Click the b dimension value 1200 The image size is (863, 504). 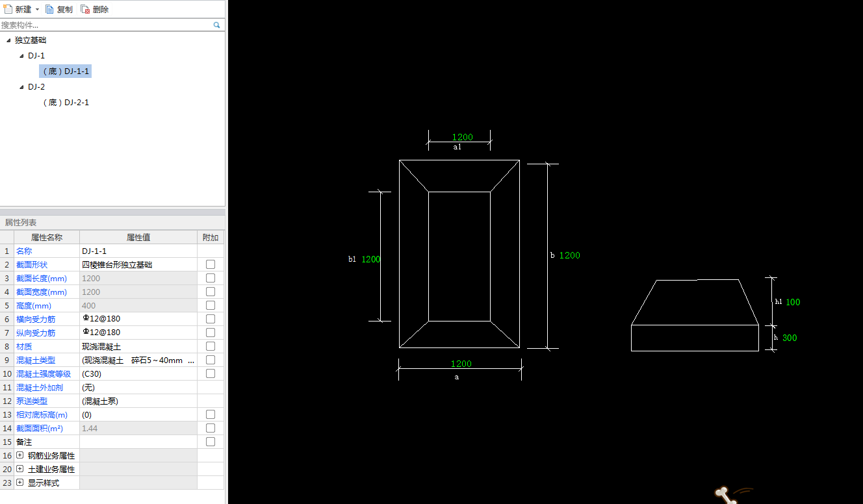pyautogui.click(x=570, y=255)
